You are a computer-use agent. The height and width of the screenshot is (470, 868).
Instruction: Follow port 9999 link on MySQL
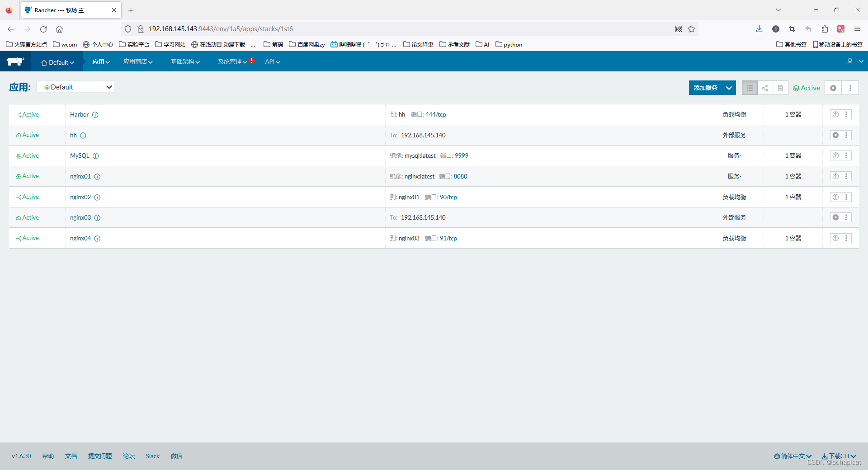click(x=462, y=156)
